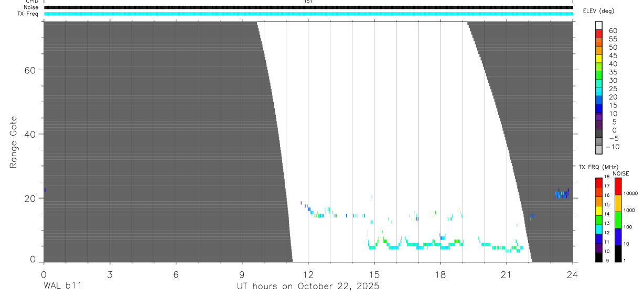Click the '25' label on the ELEV colorbar
This screenshot has height=297, width=644.
(x=613, y=89)
